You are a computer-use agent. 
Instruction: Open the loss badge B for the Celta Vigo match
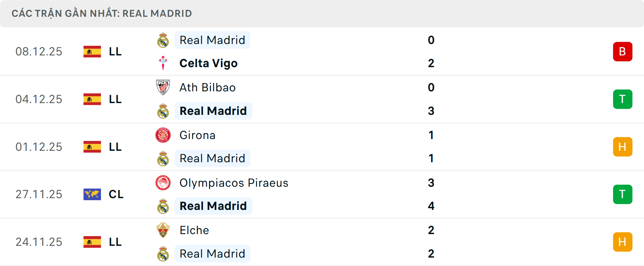click(x=623, y=51)
